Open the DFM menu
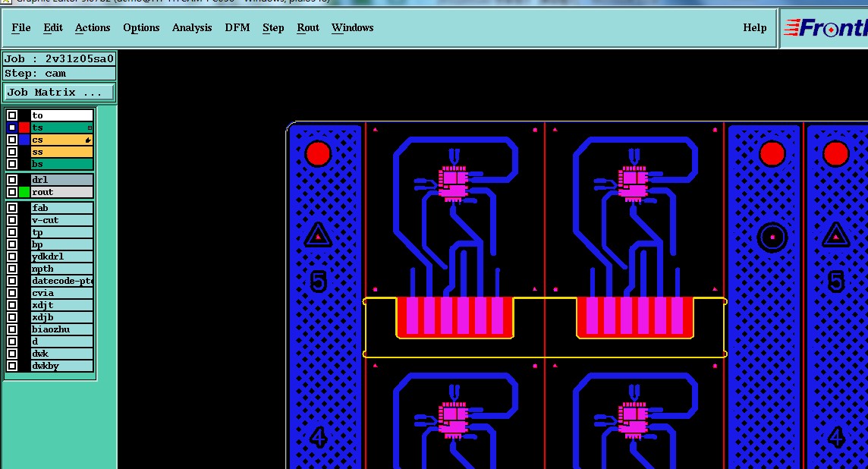The image size is (868, 469). click(x=237, y=27)
